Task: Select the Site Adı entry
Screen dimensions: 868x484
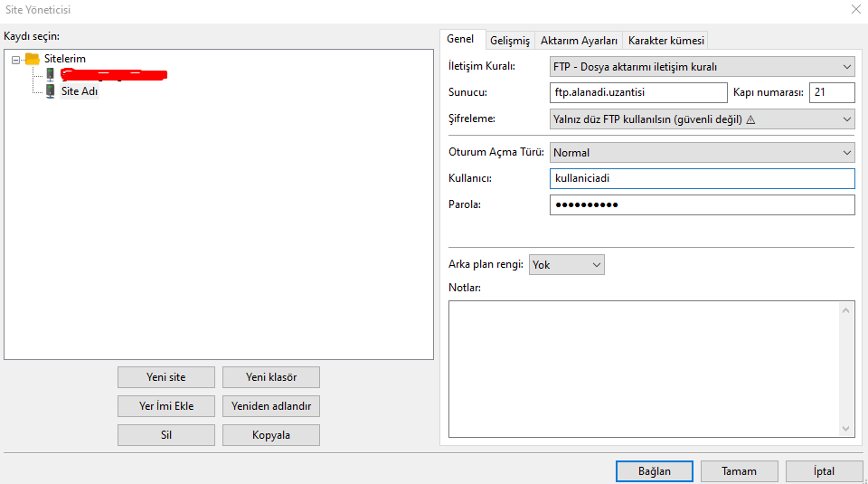Action: 80,91
